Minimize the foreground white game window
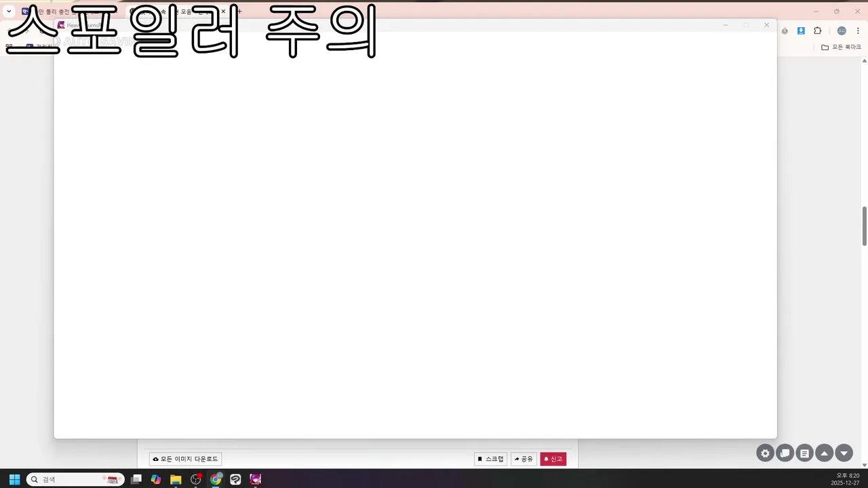This screenshot has height=488, width=868. [x=726, y=25]
